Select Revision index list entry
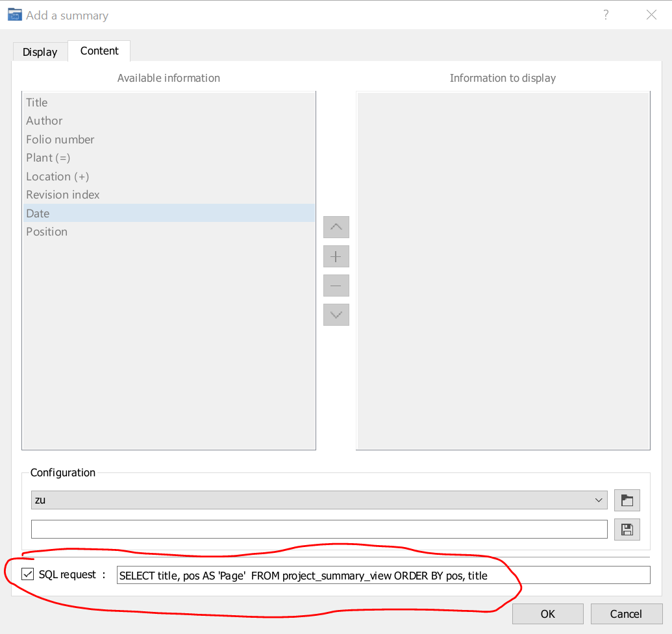Viewport: 672px width, 634px height. (63, 195)
